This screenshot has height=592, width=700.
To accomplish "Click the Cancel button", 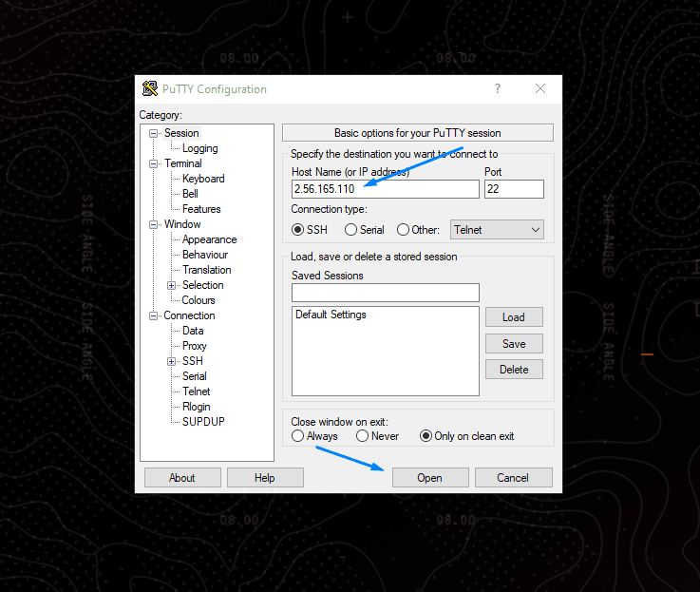I will coord(514,478).
